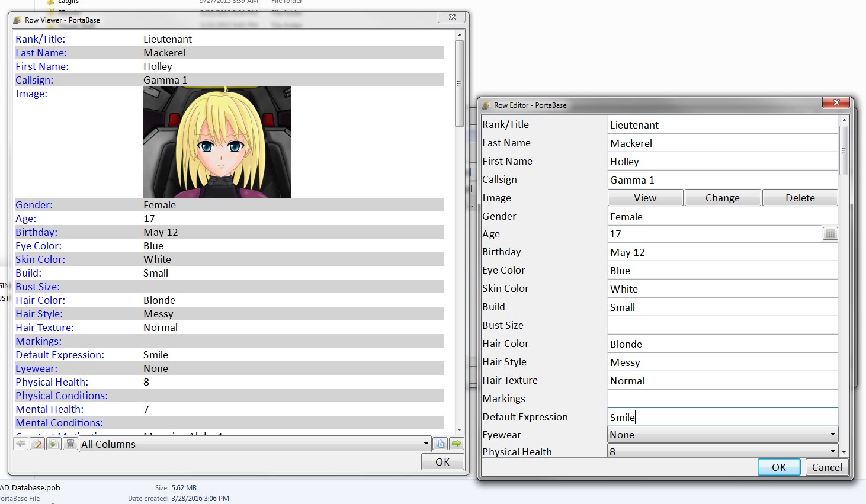Click the Hair Texture field showing Normal
This screenshot has width=866, height=504.
723,381
